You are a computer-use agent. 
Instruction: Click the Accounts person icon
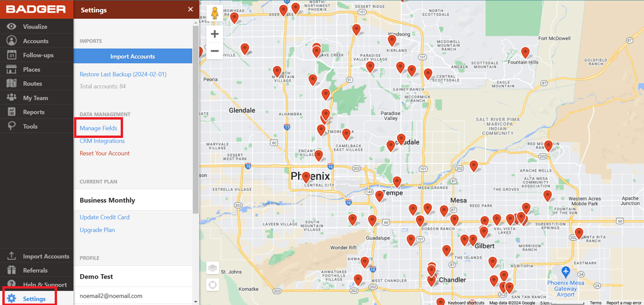pos(11,41)
